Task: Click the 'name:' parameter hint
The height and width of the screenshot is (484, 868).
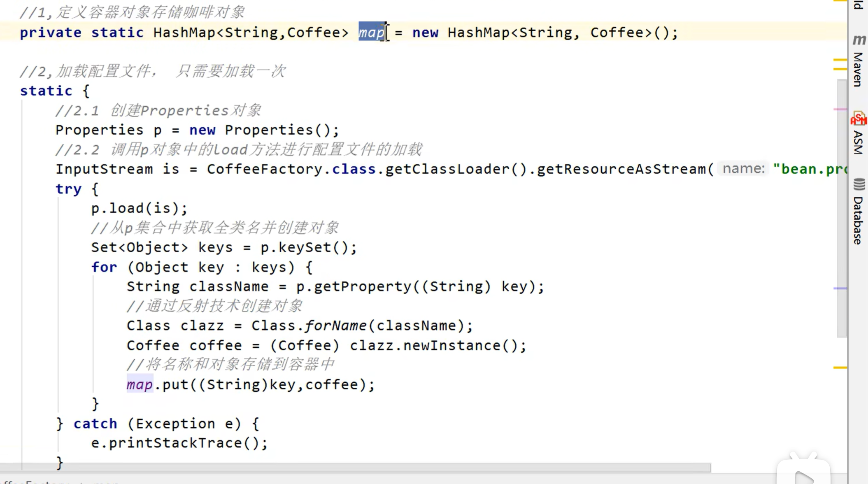Action: (743, 169)
